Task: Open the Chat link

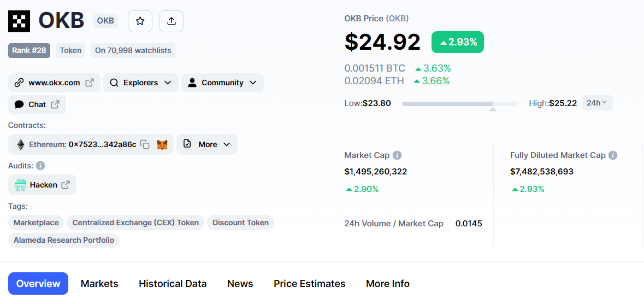Action: [37, 104]
